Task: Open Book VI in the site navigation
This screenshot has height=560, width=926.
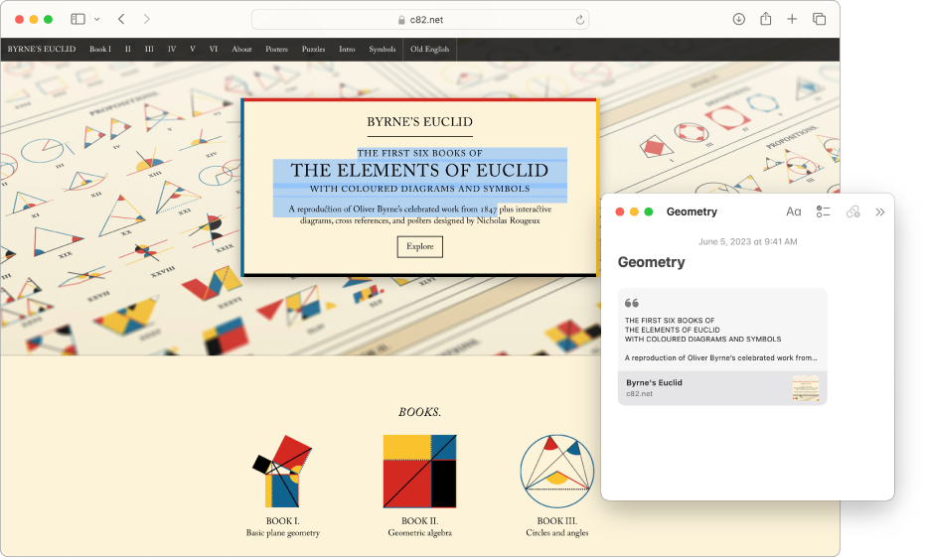Action: pyautogui.click(x=214, y=49)
